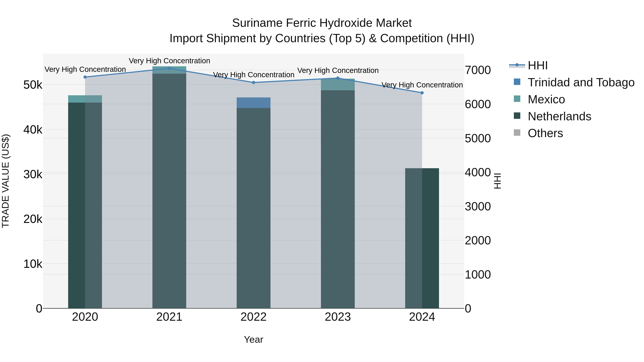Screen dimensions: 644x362
Task: Click the 30k left axis tick
Action: click(33, 174)
